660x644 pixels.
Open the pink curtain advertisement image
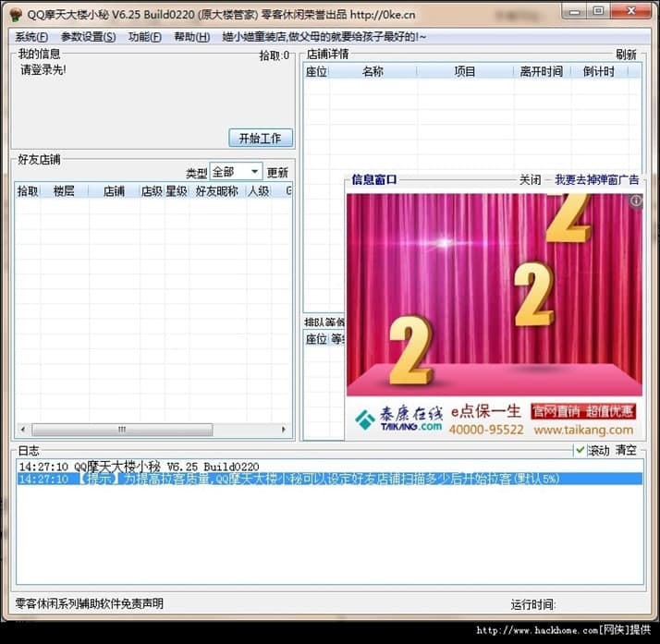pyautogui.click(x=495, y=295)
